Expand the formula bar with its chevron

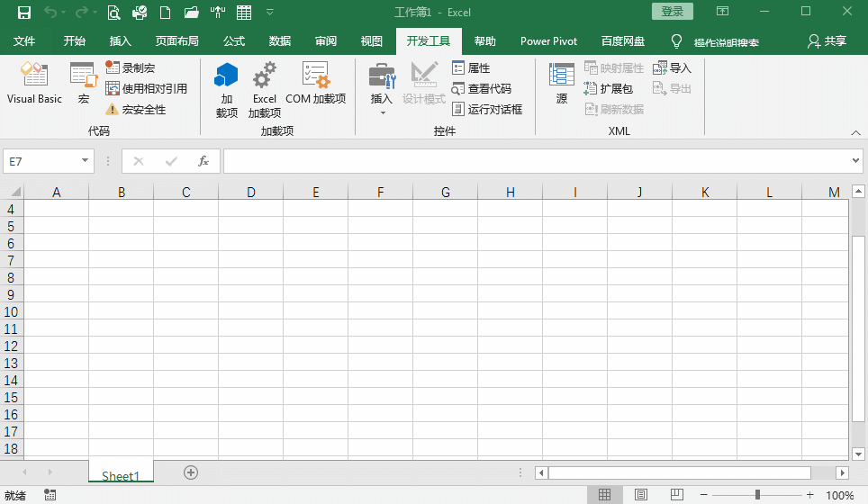(855, 161)
